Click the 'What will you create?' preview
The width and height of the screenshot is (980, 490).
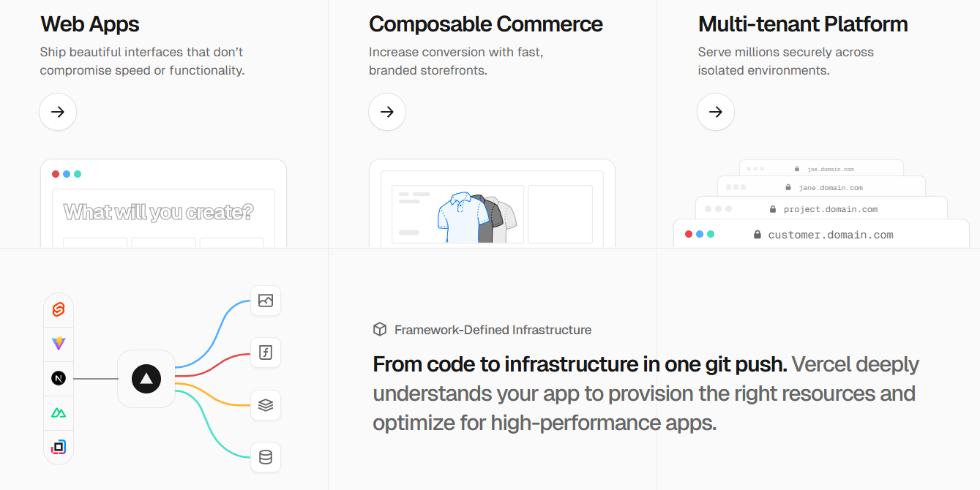(159, 212)
